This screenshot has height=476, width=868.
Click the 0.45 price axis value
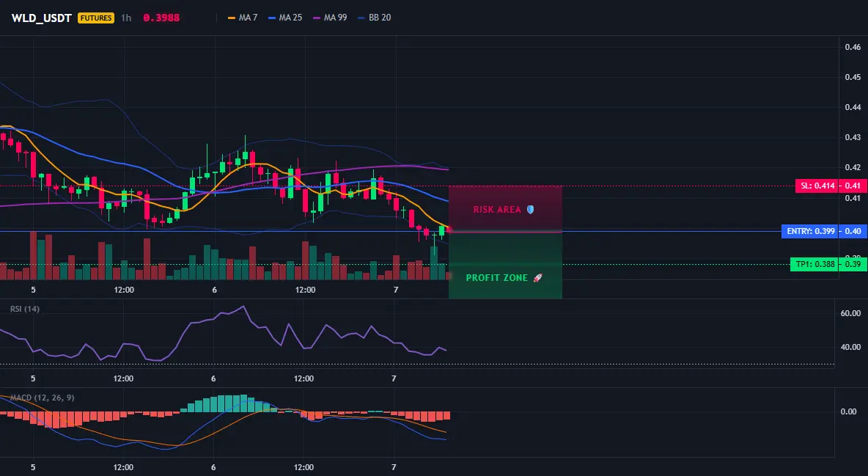coord(853,77)
